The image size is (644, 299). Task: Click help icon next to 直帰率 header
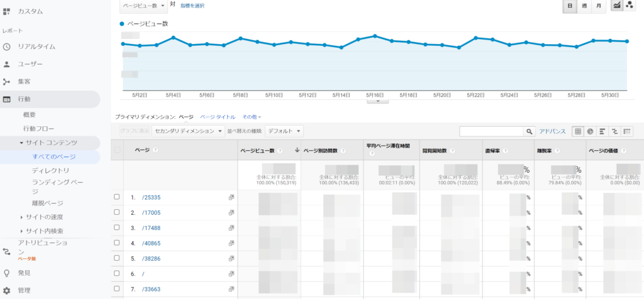505,151
